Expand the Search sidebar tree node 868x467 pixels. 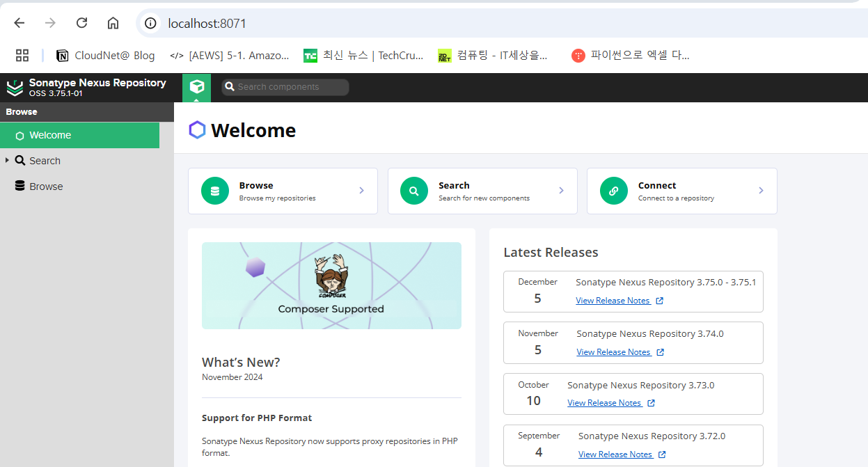point(7,161)
